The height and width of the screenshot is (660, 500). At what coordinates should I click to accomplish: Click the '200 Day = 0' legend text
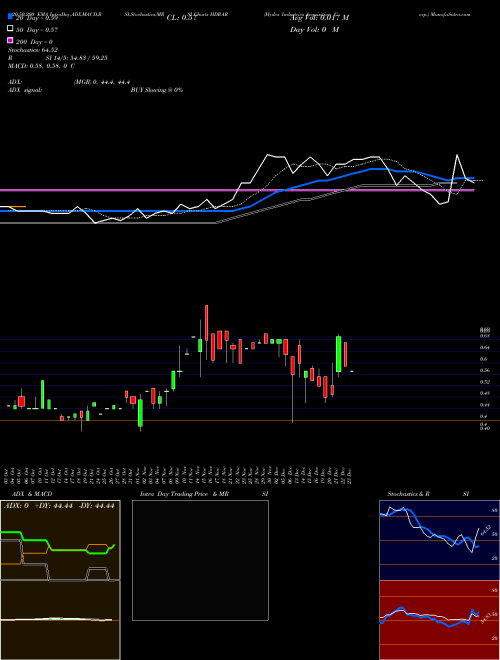tap(35, 42)
